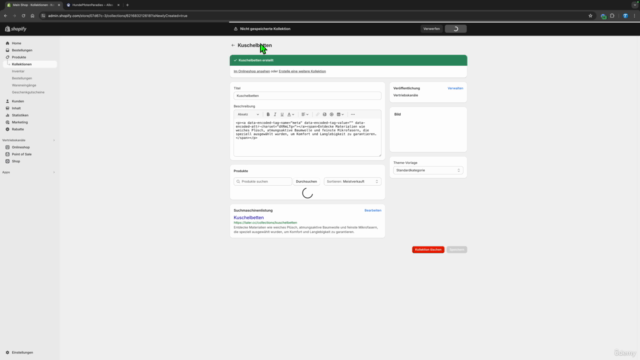Switch to the HundePfotenParadies browser tab
The height and width of the screenshot is (360, 640).
pos(93,5)
